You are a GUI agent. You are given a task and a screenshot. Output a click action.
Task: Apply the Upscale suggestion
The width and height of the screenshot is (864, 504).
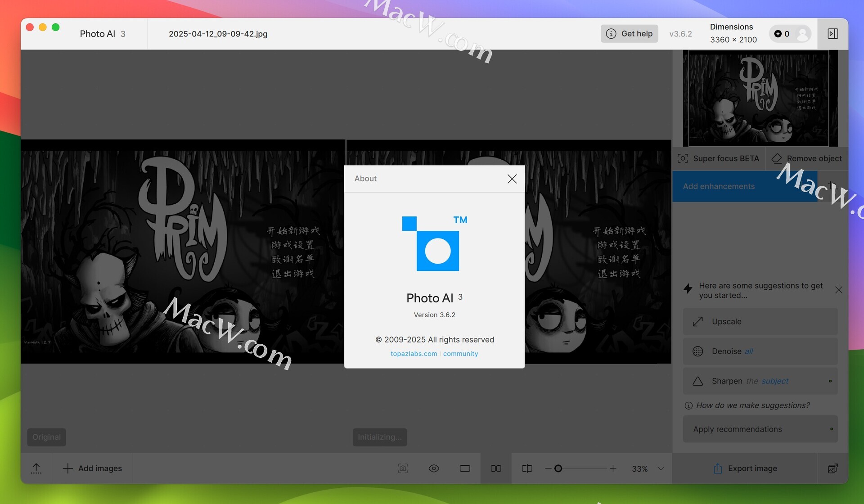pyautogui.click(x=760, y=322)
